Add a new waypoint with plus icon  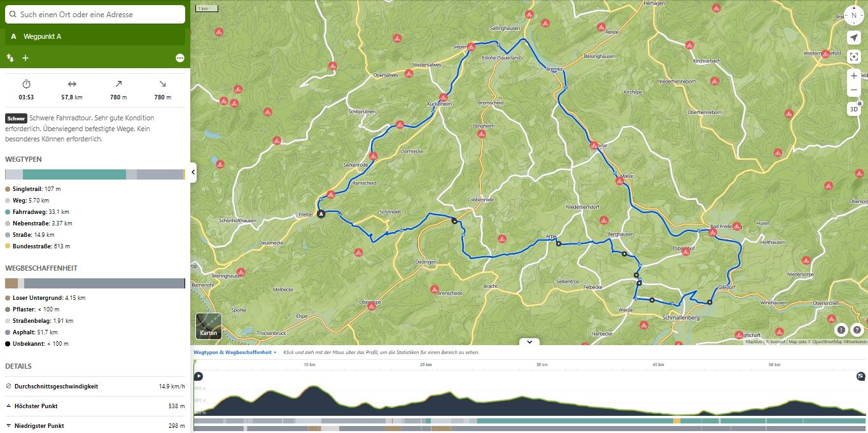coord(25,58)
